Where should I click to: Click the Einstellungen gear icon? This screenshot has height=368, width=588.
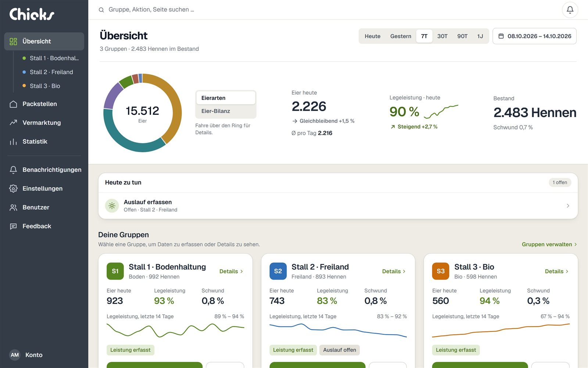[13, 189]
